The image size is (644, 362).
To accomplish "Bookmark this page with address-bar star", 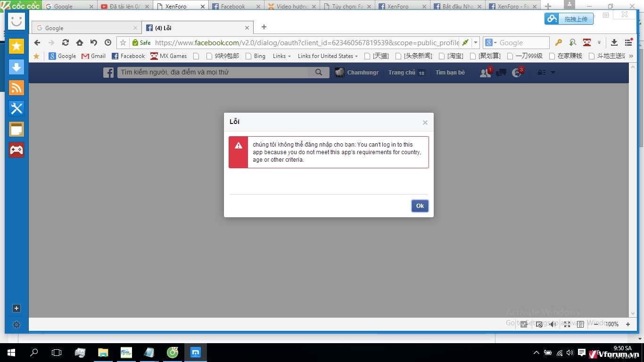I will click(x=123, y=42).
